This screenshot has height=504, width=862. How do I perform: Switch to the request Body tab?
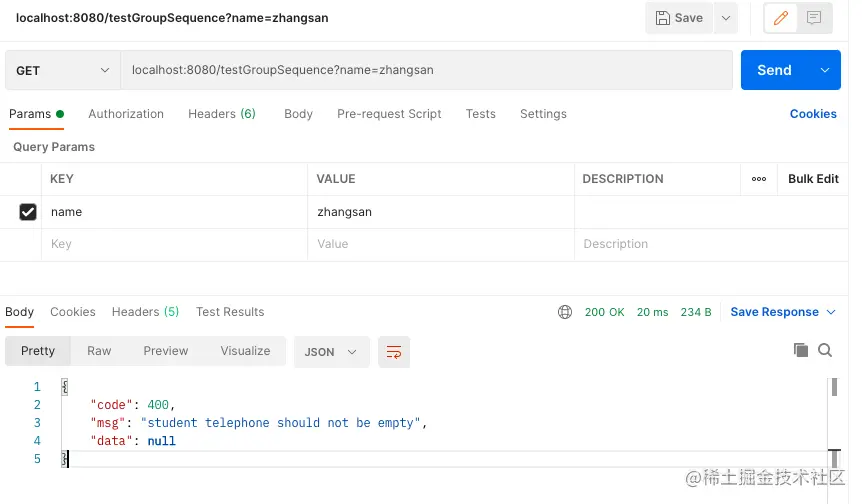299,114
